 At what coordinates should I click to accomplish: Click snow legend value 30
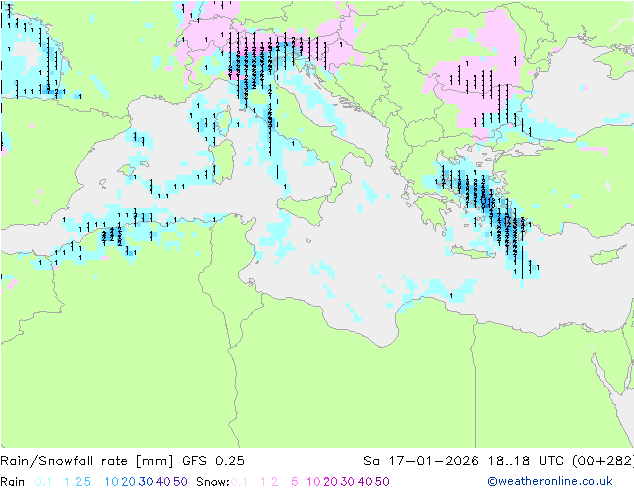(x=348, y=482)
